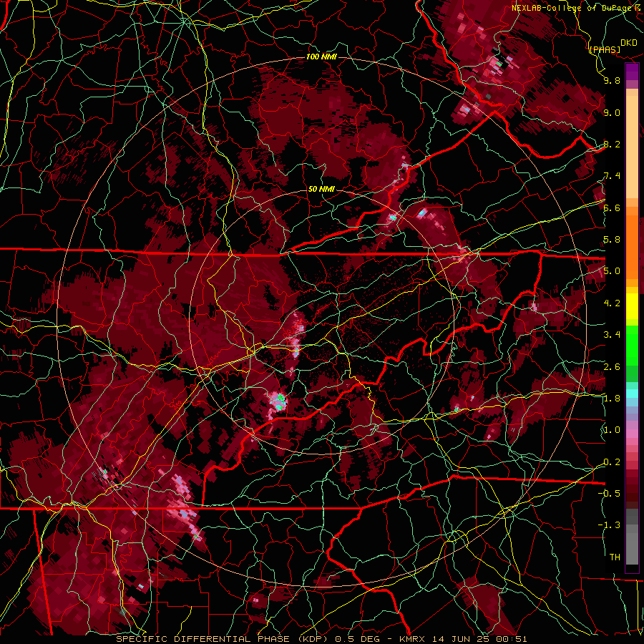Click the 9.0 value on the color scale
The height and width of the screenshot is (644, 644).
point(612,112)
